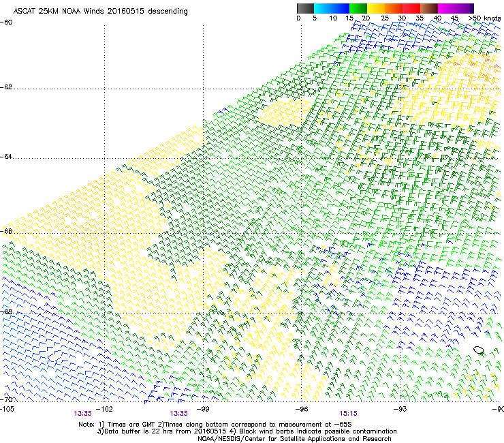Click the '-70' latitude axis label
Screen dimensions: 504x443
[6, 399]
